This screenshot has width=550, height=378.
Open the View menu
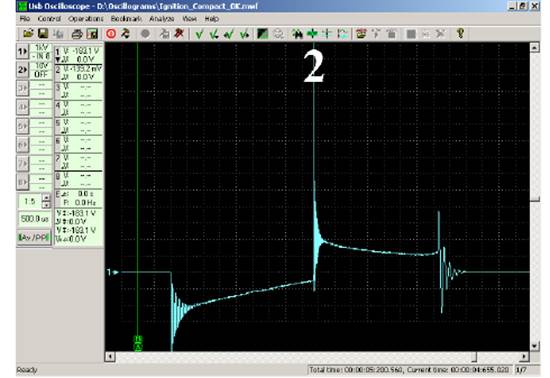[x=189, y=19]
